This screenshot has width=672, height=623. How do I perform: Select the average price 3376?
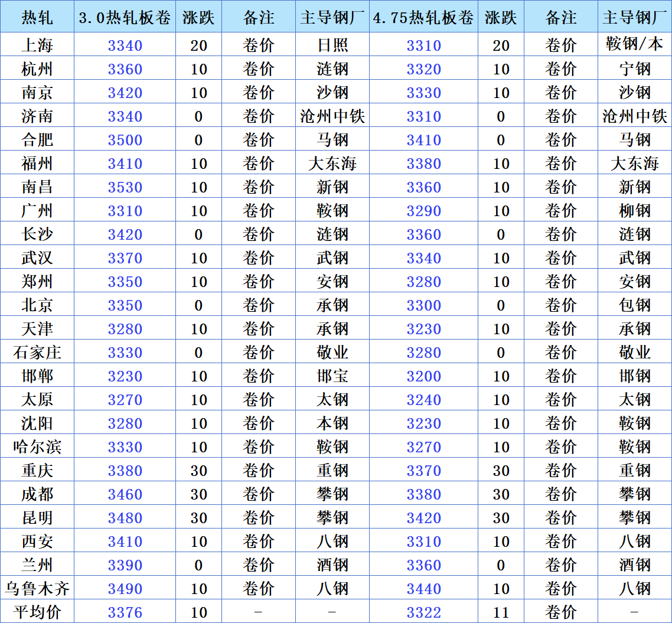pos(125,612)
